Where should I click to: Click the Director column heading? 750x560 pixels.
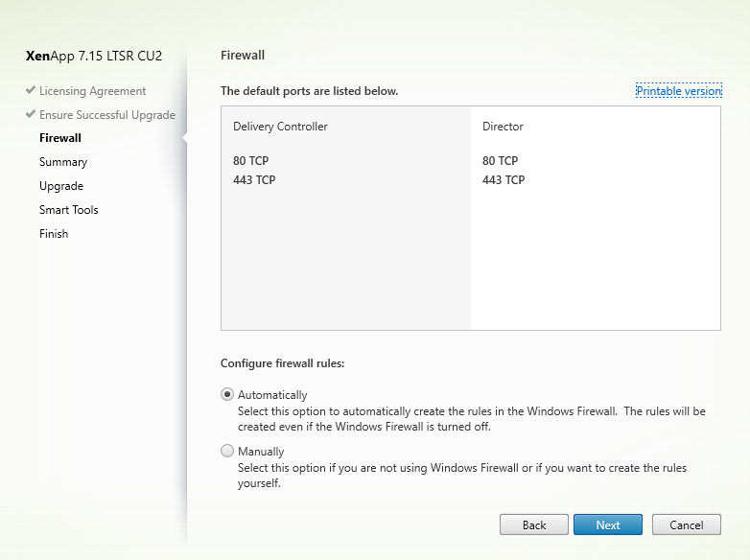click(503, 127)
